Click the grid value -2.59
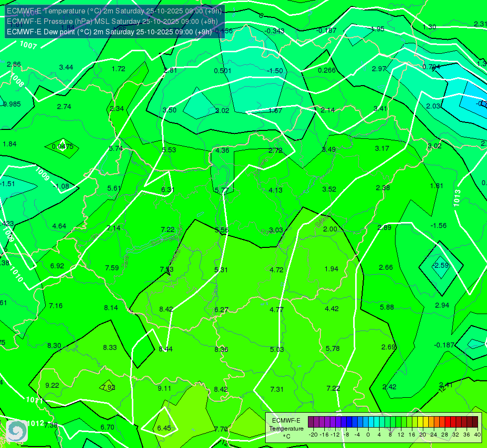This screenshot has height=448, width=487. 441,265
